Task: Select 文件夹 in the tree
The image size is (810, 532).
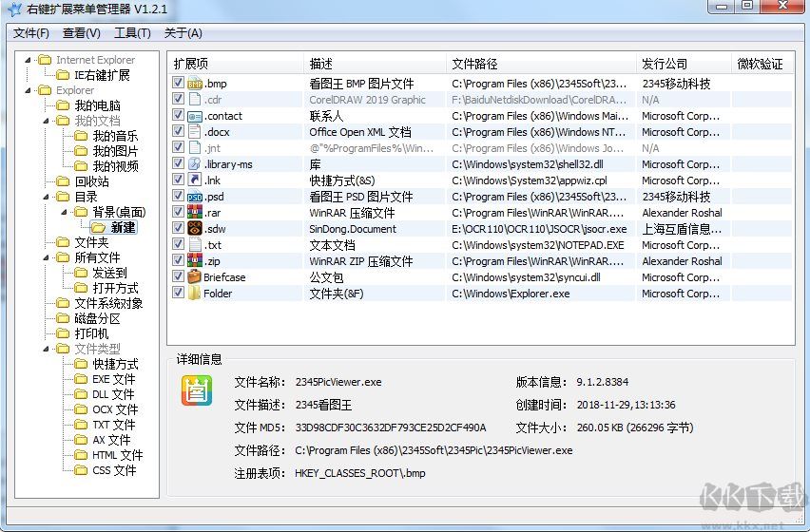Action: pyautogui.click(x=91, y=242)
